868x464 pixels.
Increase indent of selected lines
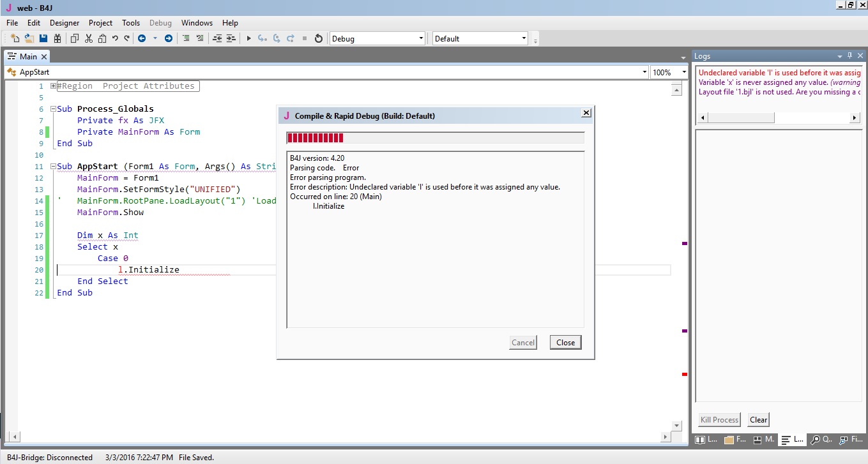(231, 38)
